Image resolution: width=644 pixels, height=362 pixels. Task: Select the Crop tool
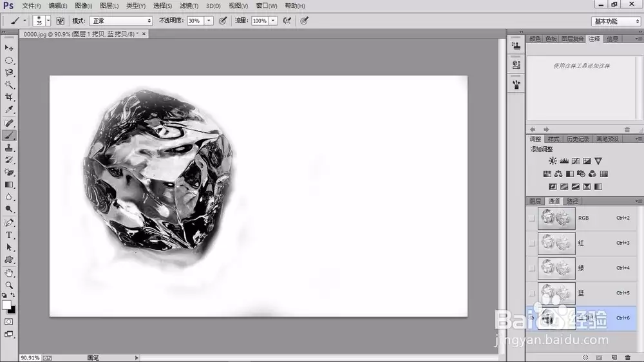(x=8, y=97)
